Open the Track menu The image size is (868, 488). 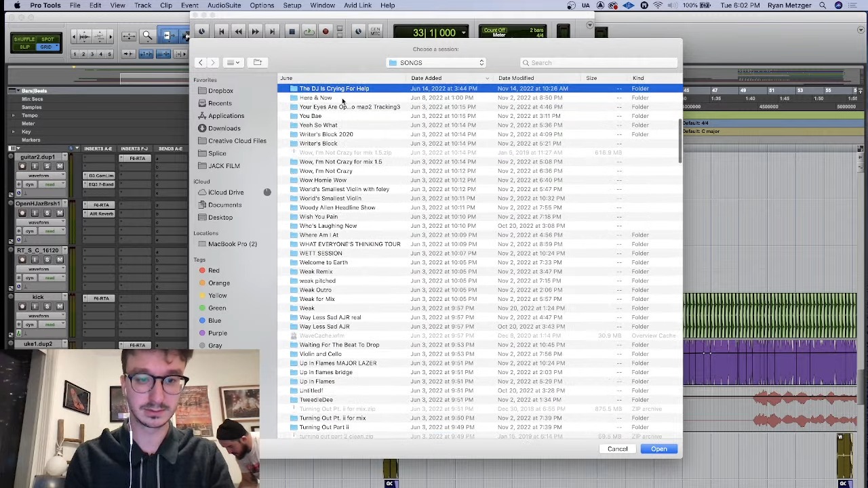pos(142,5)
